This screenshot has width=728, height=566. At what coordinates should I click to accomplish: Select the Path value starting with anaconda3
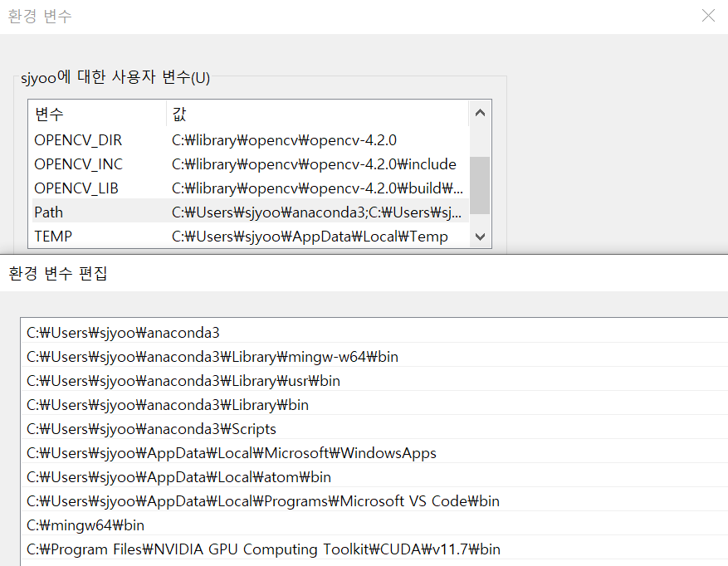316,212
